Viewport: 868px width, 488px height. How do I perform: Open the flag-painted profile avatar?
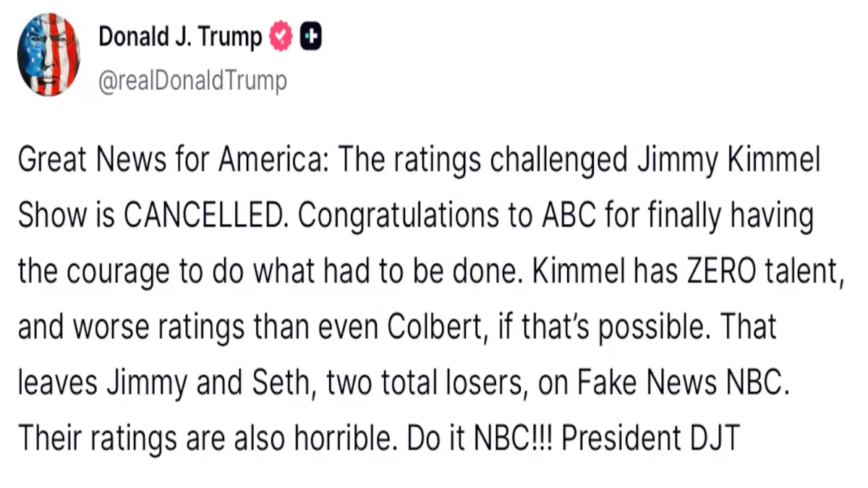[48, 54]
